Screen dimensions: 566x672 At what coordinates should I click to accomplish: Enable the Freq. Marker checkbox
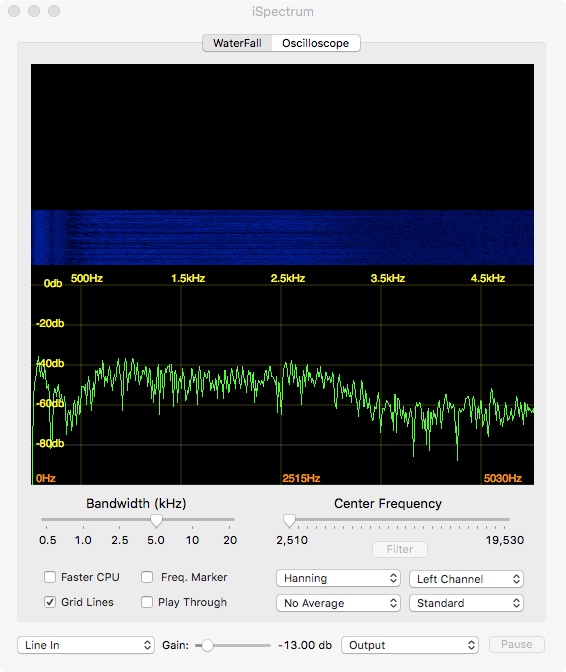tap(147, 577)
